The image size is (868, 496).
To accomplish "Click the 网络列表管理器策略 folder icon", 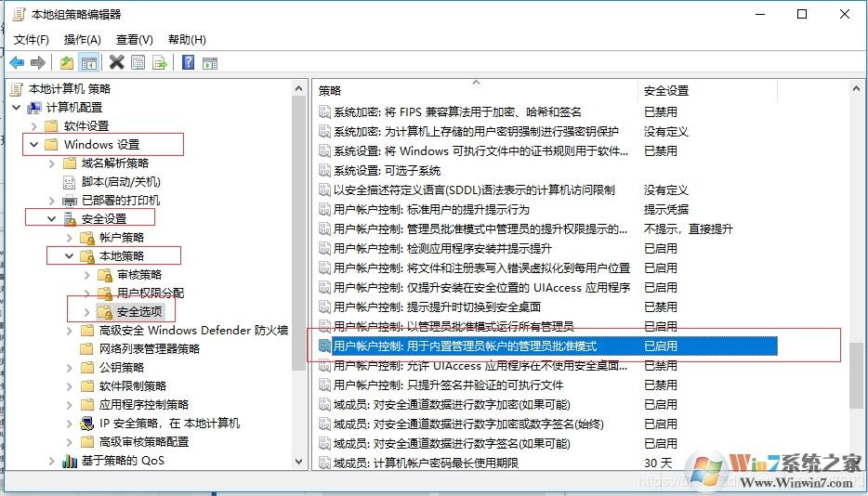I will click(87, 348).
